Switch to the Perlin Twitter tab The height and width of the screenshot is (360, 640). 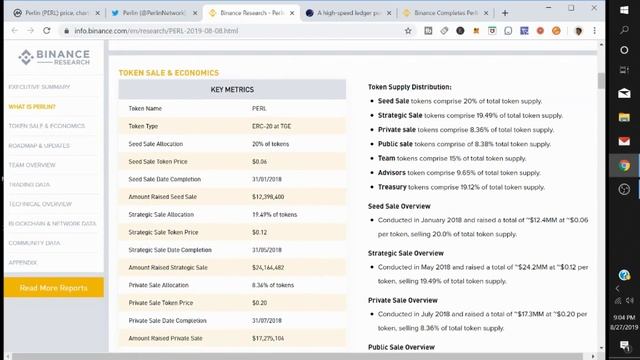click(x=153, y=13)
